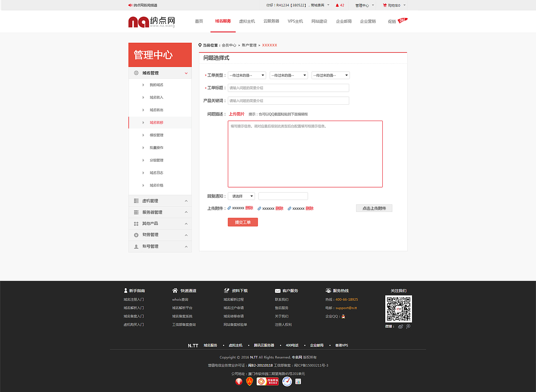This screenshot has width=536, height=392.
Task: Open the Weibo icon in footer
Action: [400, 326]
